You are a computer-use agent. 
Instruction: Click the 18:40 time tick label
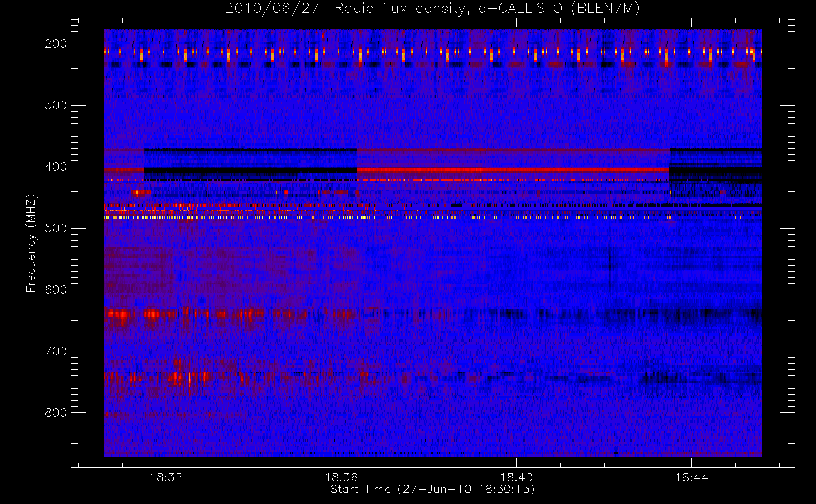516,477
